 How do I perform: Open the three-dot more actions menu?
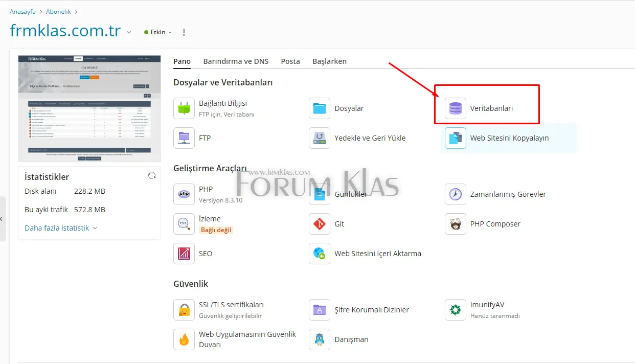(184, 32)
